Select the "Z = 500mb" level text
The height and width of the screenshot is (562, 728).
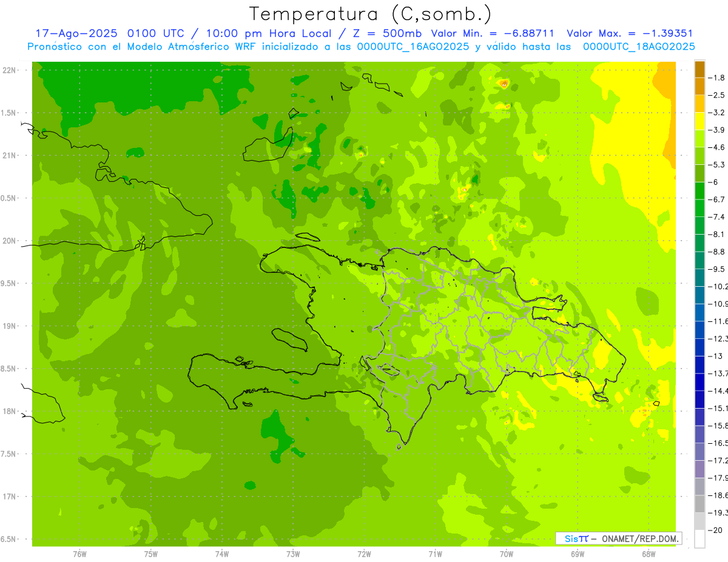click(x=386, y=33)
